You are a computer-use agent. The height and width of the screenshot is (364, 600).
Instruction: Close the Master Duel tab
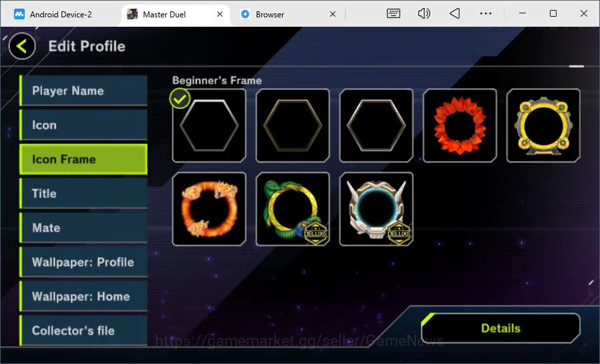(220, 14)
